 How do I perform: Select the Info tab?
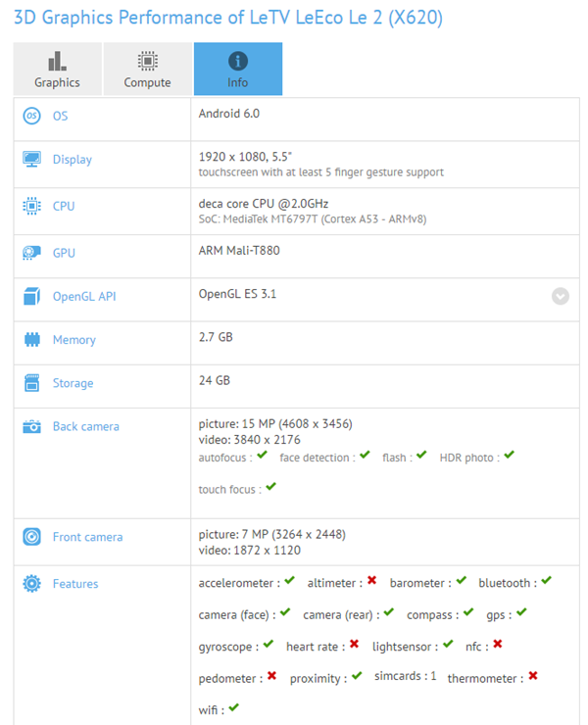pos(238,69)
